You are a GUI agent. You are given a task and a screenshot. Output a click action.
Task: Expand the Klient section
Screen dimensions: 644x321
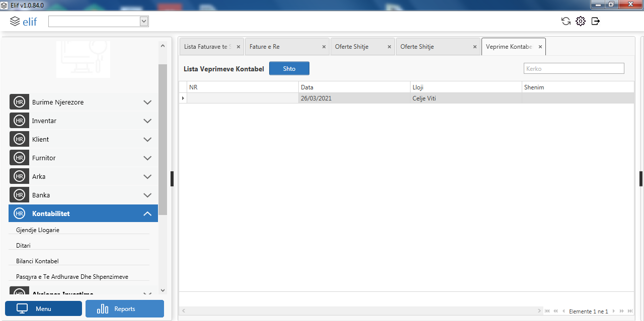[x=147, y=139]
